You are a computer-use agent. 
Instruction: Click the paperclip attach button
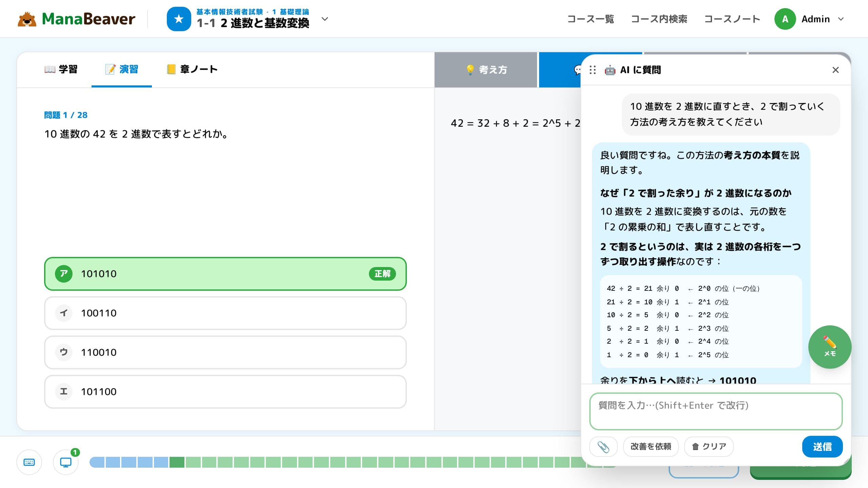[x=603, y=447]
